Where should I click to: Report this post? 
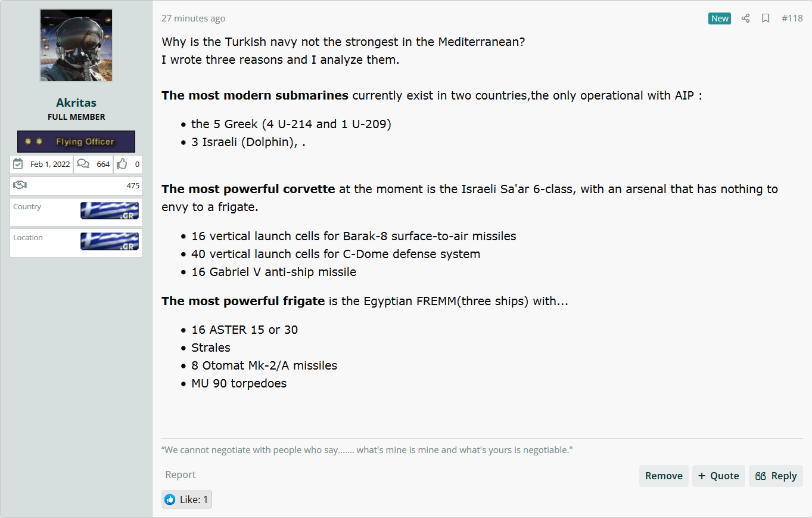pos(181,474)
